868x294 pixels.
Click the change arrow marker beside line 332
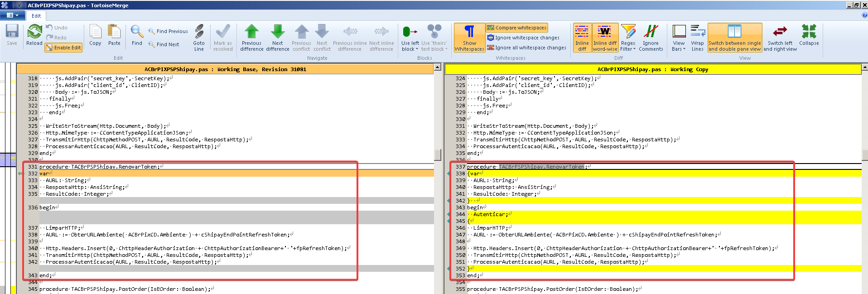20,174
